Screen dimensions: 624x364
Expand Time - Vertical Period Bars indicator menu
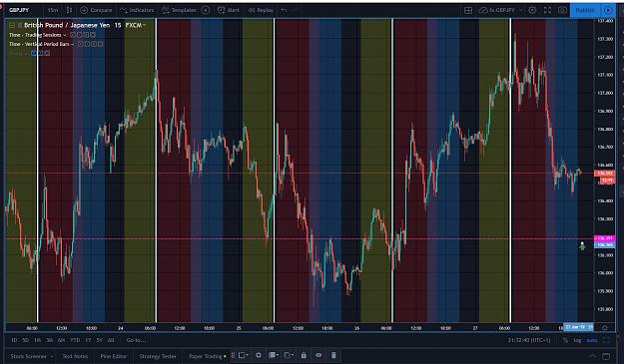point(73,44)
